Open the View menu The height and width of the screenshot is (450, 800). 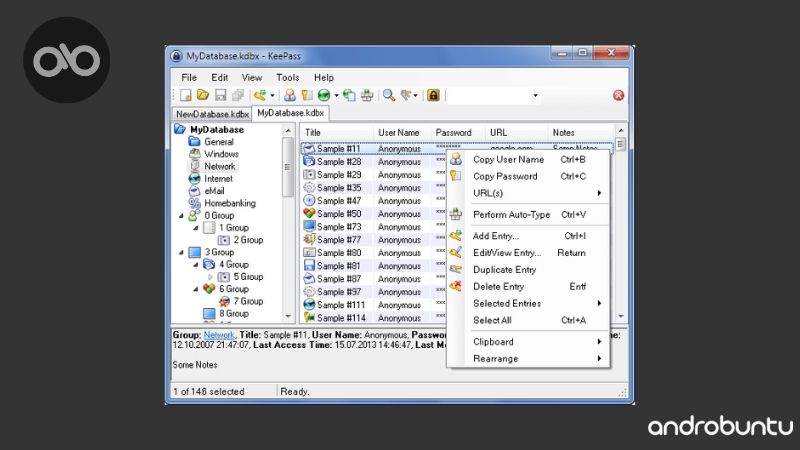pyautogui.click(x=252, y=78)
